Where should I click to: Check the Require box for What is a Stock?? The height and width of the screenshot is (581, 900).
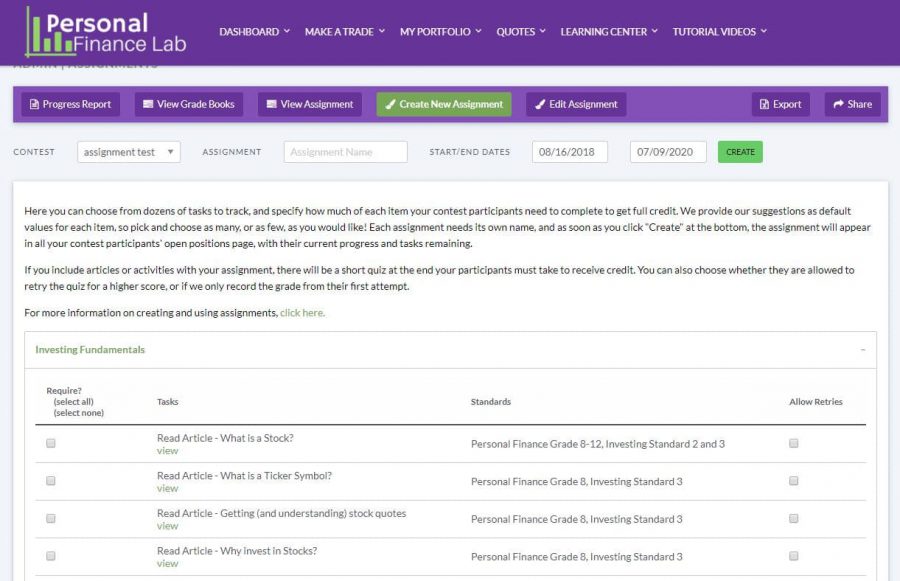click(x=50, y=443)
